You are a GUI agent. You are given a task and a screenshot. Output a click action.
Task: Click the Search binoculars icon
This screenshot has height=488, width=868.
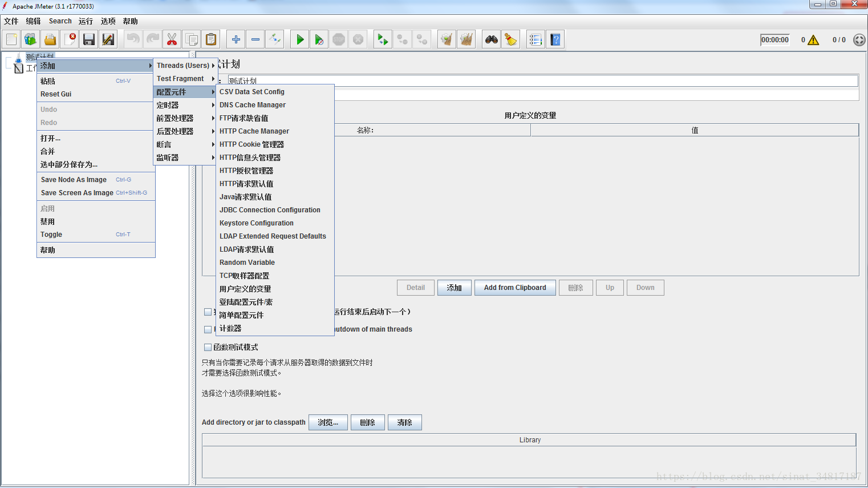point(491,39)
